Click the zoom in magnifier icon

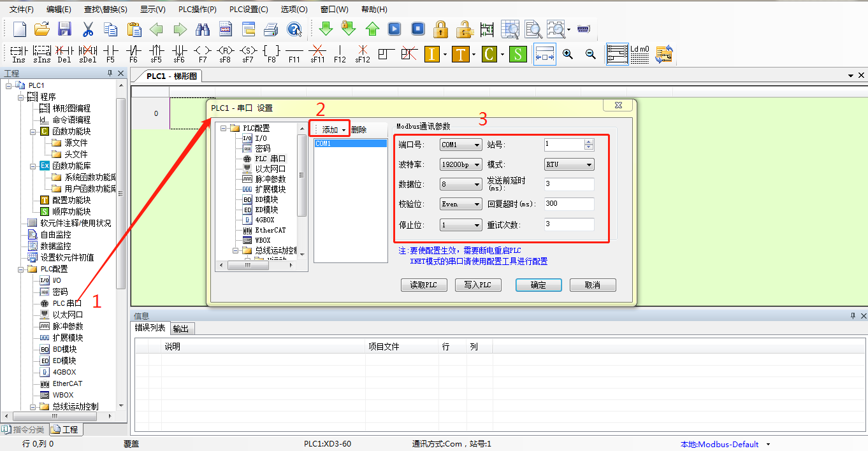tap(567, 54)
